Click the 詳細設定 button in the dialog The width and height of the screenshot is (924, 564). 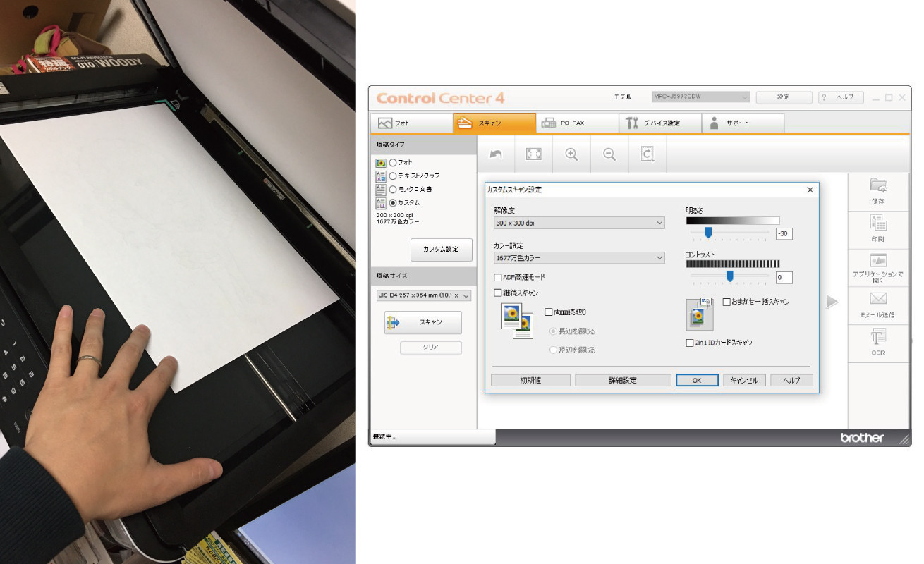(x=623, y=380)
